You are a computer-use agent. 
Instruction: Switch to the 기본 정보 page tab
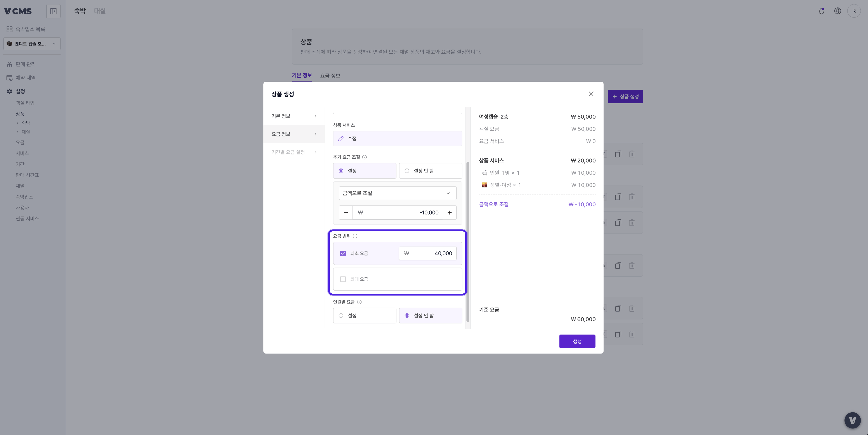click(x=302, y=75)
